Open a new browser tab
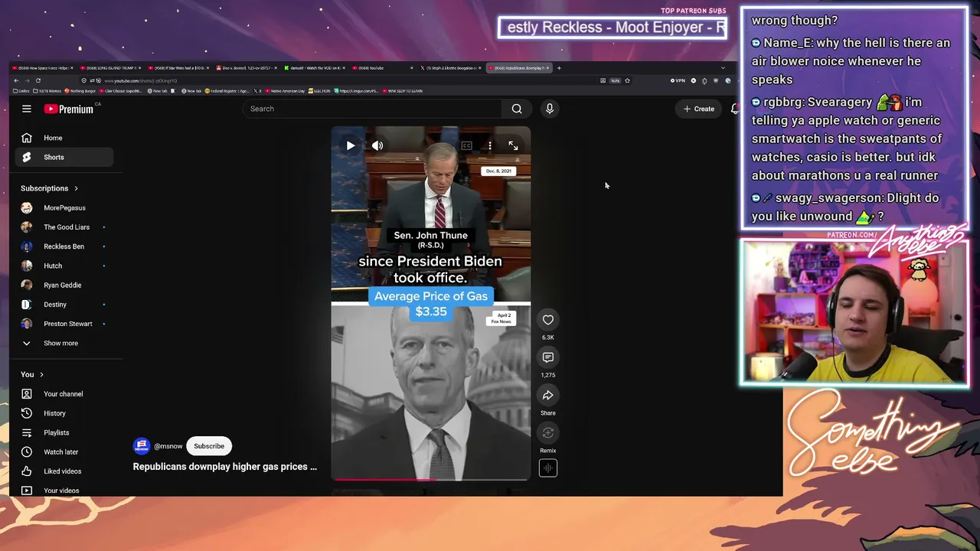Viewport: 980px width, 551px height. (x=559, y=68)
